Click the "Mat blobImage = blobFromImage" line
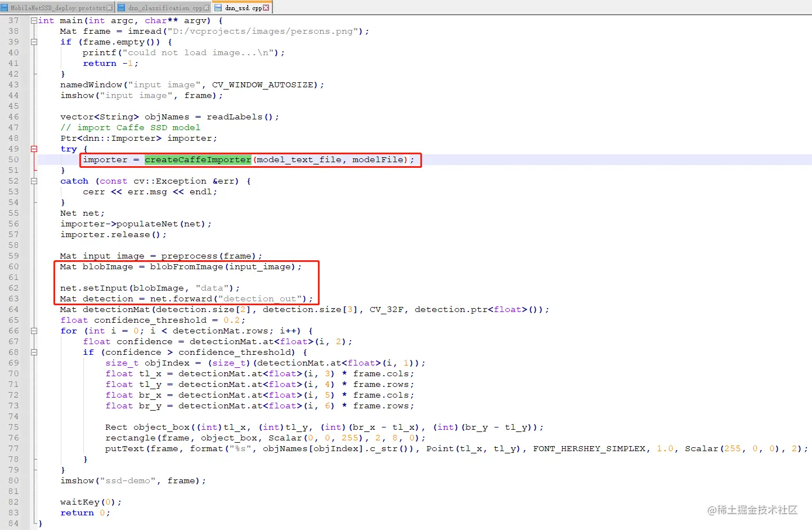Image resolution: width=812 pixels, height=530 pixels. [181, 266]
